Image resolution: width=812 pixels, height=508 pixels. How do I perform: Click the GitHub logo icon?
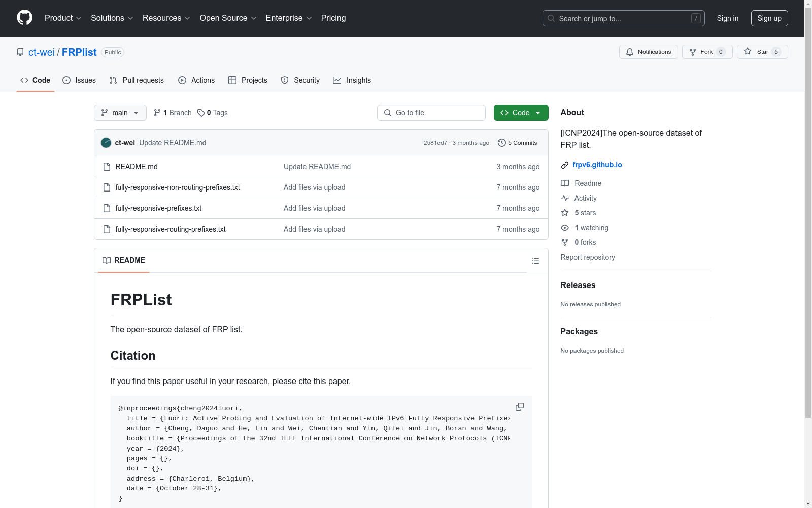click(x=24, y=18)
